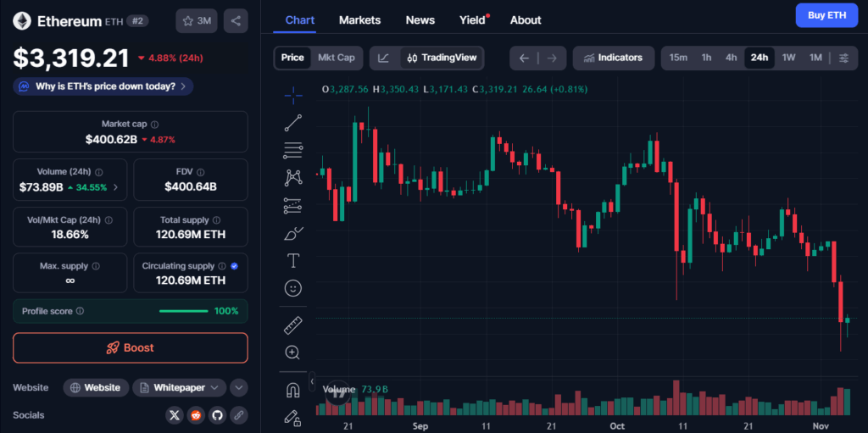Screen dimensions: 868x433
Task: Open the Yield tab
Action: [x=472, y=20]
